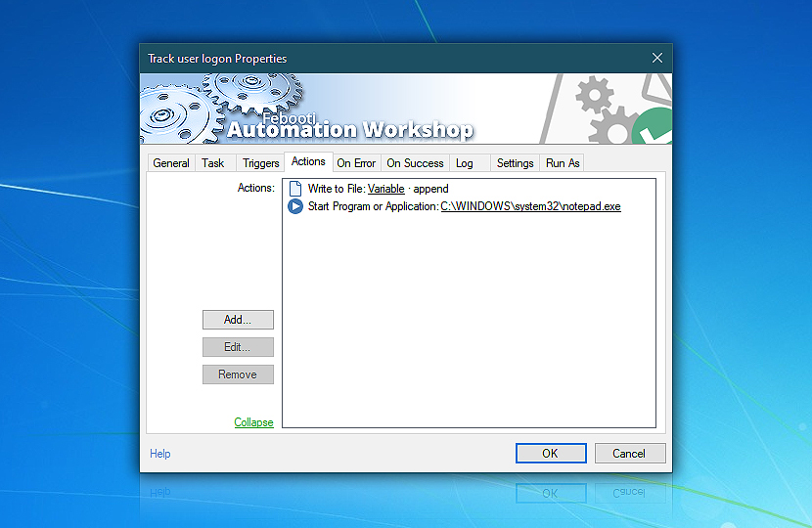The image size is (812, 528).
Task: Go to the On Success tab
Action: 416,163
